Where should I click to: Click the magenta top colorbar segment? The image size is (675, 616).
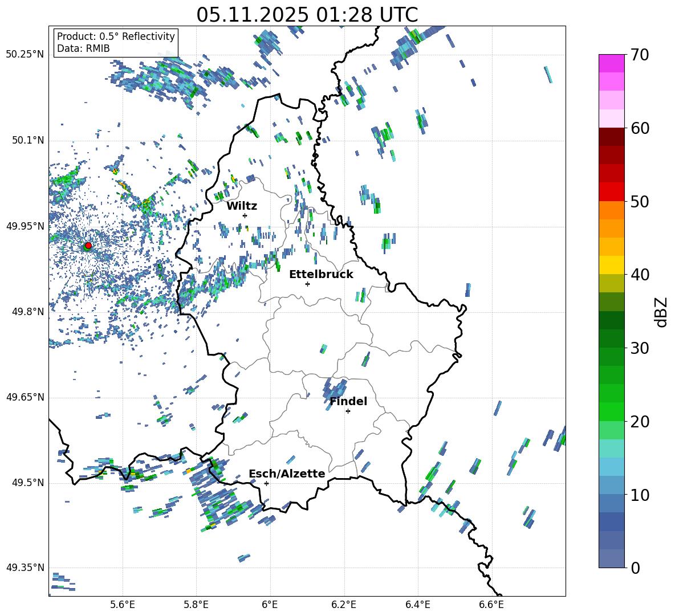pos(612,63)
